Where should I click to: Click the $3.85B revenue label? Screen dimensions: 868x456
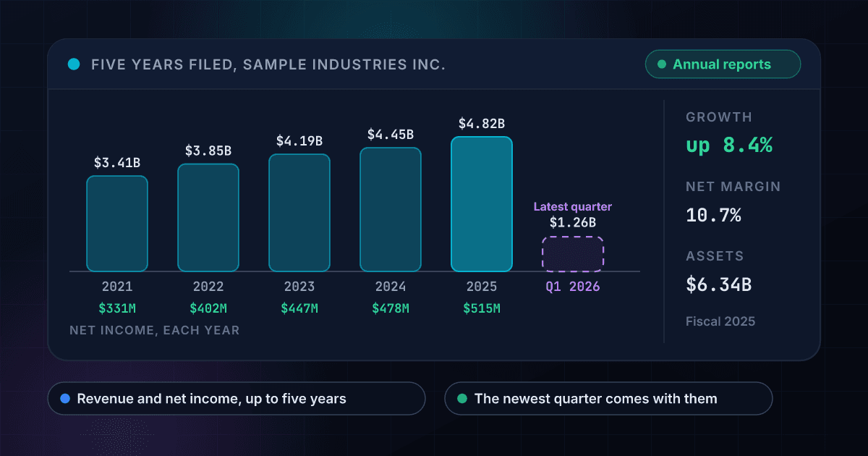pos(208,151)
